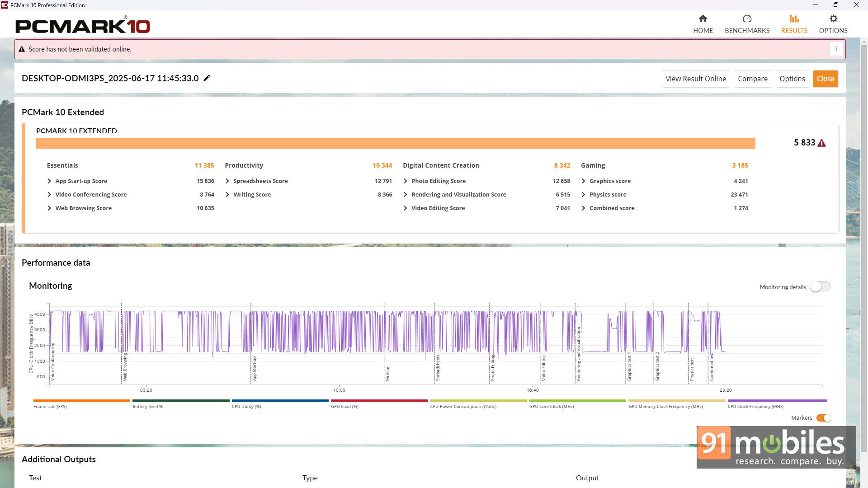
Task: Restore down the application window
Action: tap(835, 5)
